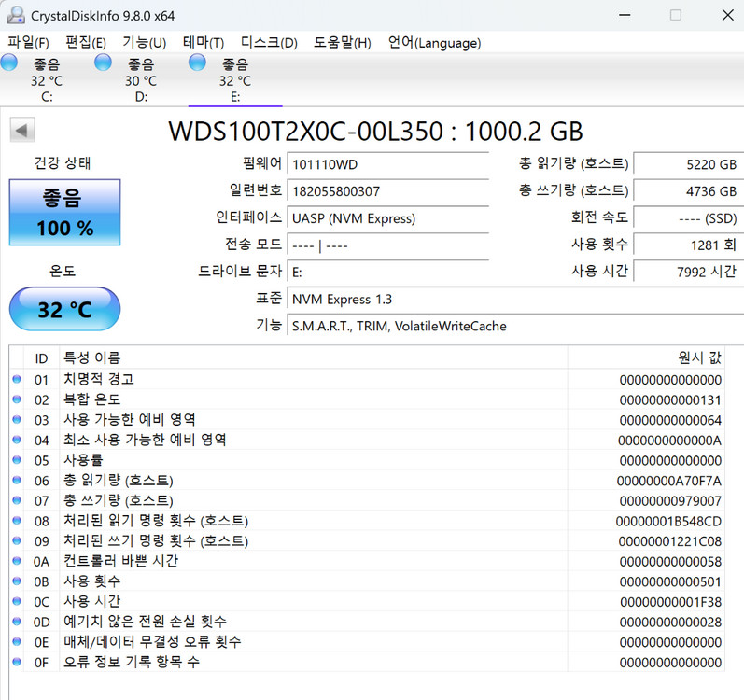The height and width of the screenshot is (700, 744).
Task: Click the firmware field 101110WD
Action: 388,164
